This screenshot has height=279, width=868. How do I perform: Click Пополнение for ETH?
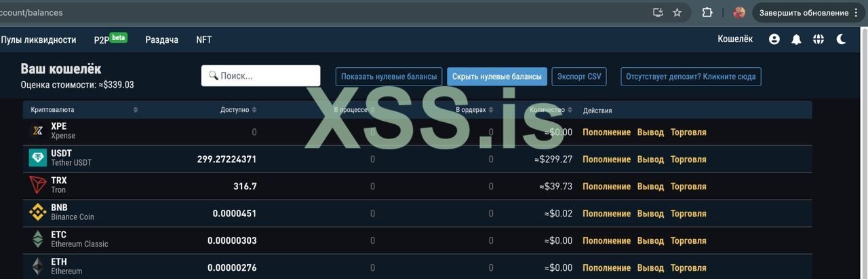606,267
